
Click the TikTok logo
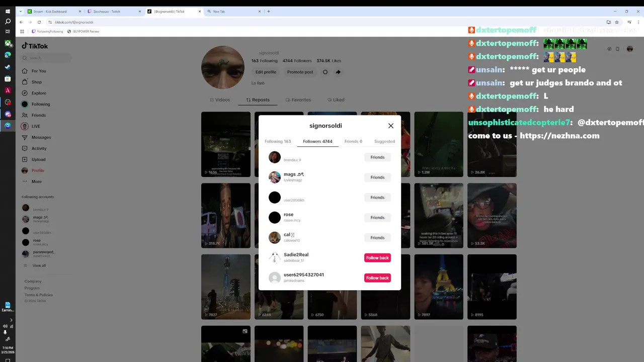pos(35,46)
